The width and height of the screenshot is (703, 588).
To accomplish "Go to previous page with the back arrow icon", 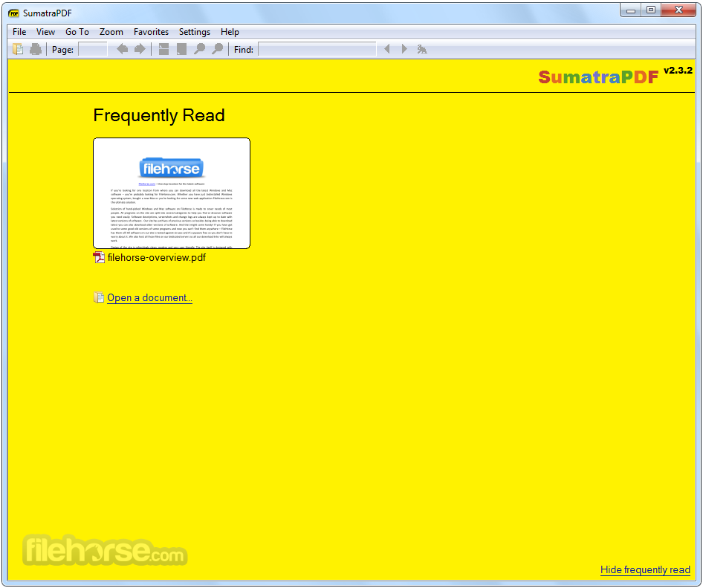I will click(122, 49).
